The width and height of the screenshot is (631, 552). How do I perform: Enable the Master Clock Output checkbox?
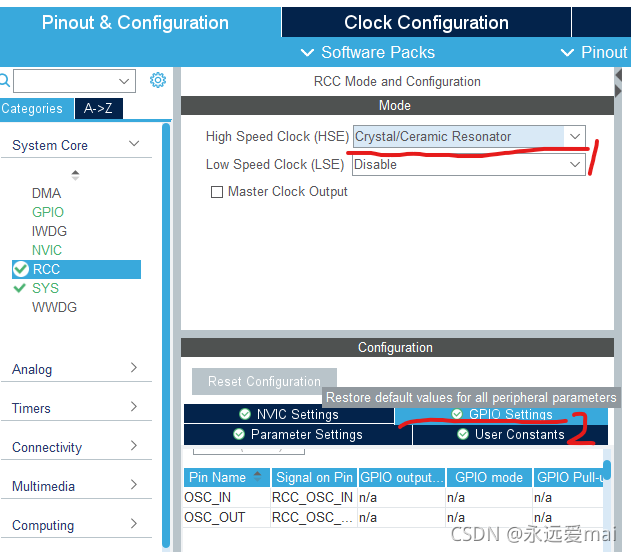click(x=217, y=192)
